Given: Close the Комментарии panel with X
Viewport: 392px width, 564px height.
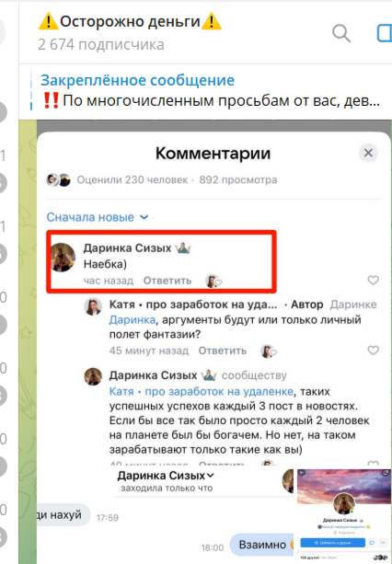Looking at the screenshot, I should pos(368,153).
